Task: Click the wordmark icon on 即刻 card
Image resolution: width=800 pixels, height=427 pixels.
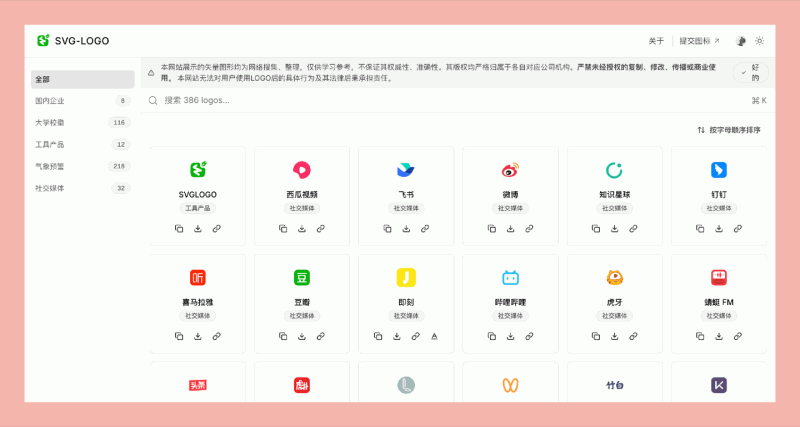Action: (x=434, y=336)
